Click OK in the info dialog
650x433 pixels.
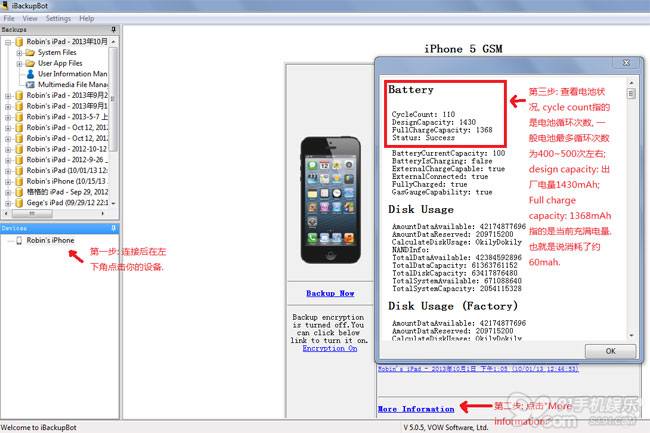tap(610, 351)
